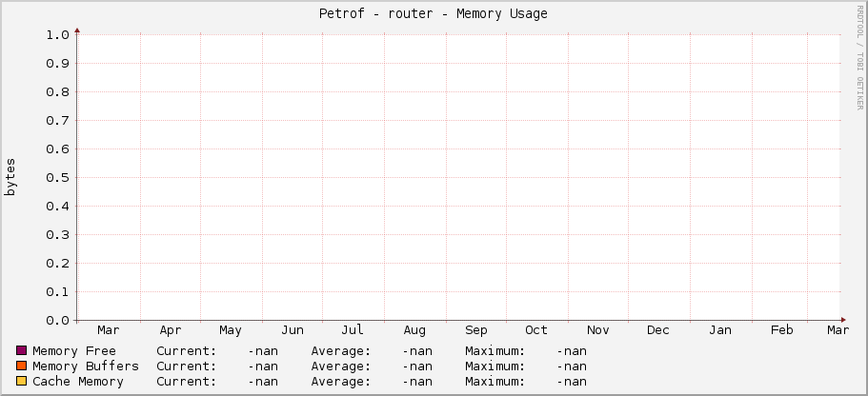Click the 'Oct' month label on the x-axis
Screen dimensions: 868x396
pos(536,330)
